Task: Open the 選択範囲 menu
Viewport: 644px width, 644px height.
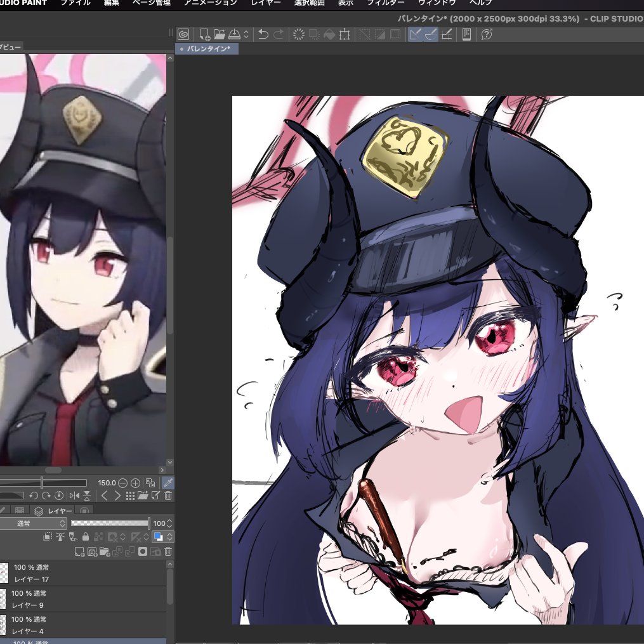Action: tap(309, 3)
